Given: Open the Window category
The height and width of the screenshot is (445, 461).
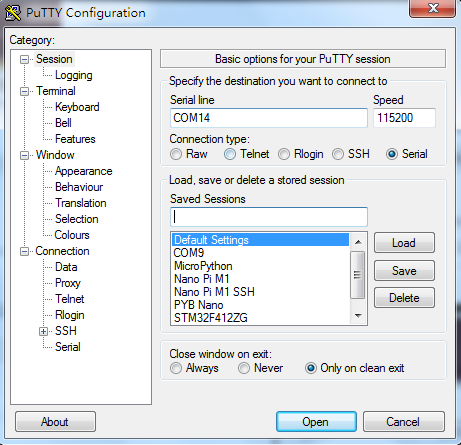Looking at the screenshot, I should (55, 155).
